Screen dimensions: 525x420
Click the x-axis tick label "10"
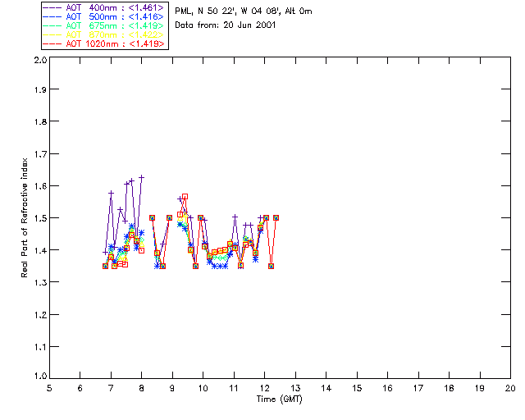pyautogui.click(x=203, y=388)
